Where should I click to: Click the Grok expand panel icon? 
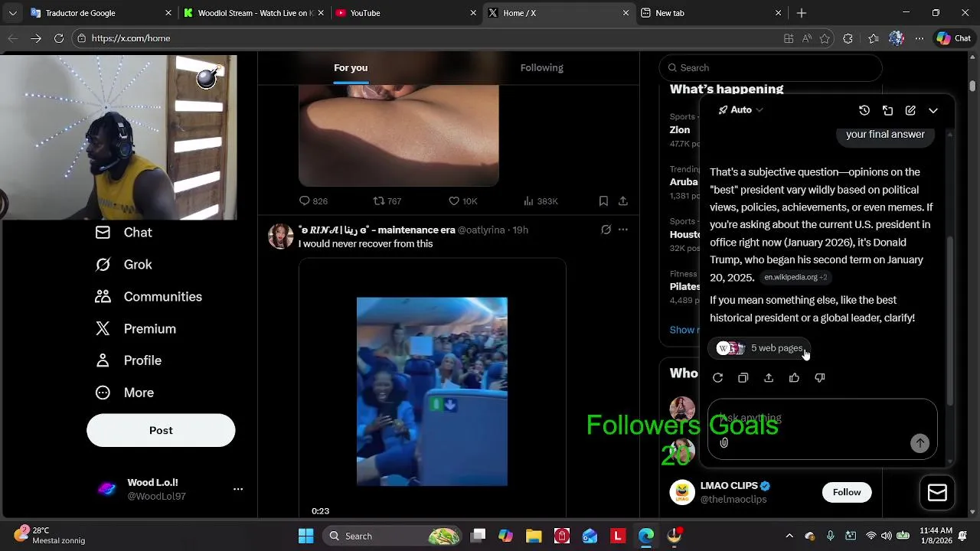887,110
